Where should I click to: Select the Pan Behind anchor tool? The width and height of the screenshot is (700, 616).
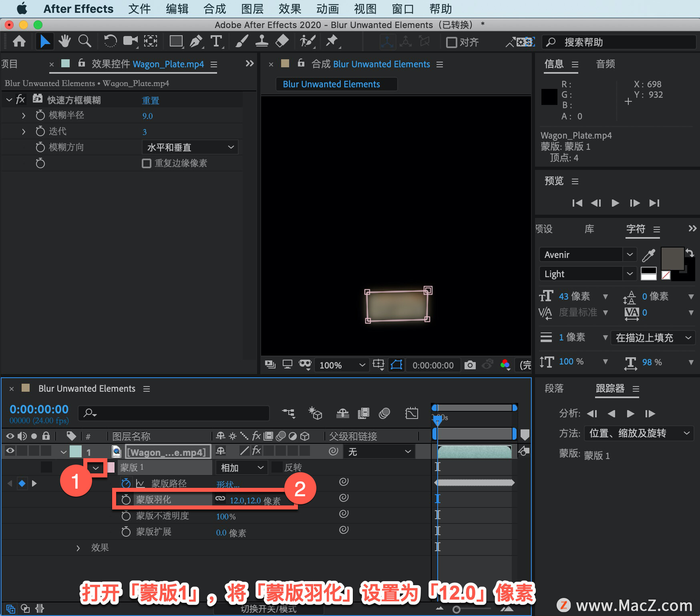click(151, 42)
